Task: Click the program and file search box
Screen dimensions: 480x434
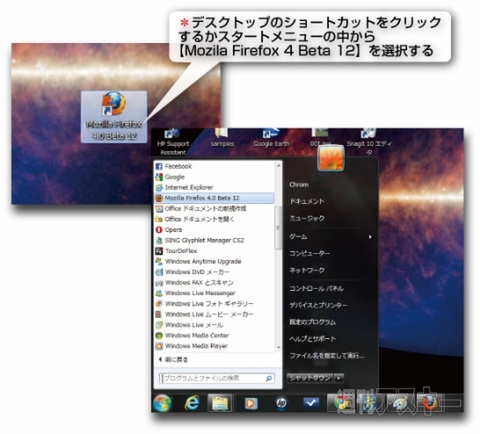Action: (217, 378)
